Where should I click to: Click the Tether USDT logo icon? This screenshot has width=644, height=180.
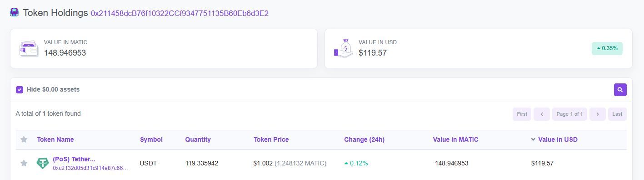[x=43, y=163]
